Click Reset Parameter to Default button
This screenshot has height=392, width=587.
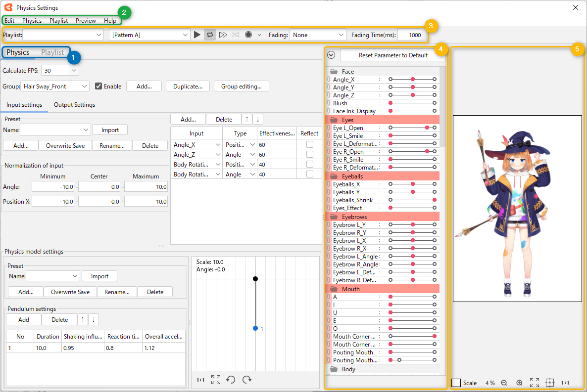click(x=393, y=55)
